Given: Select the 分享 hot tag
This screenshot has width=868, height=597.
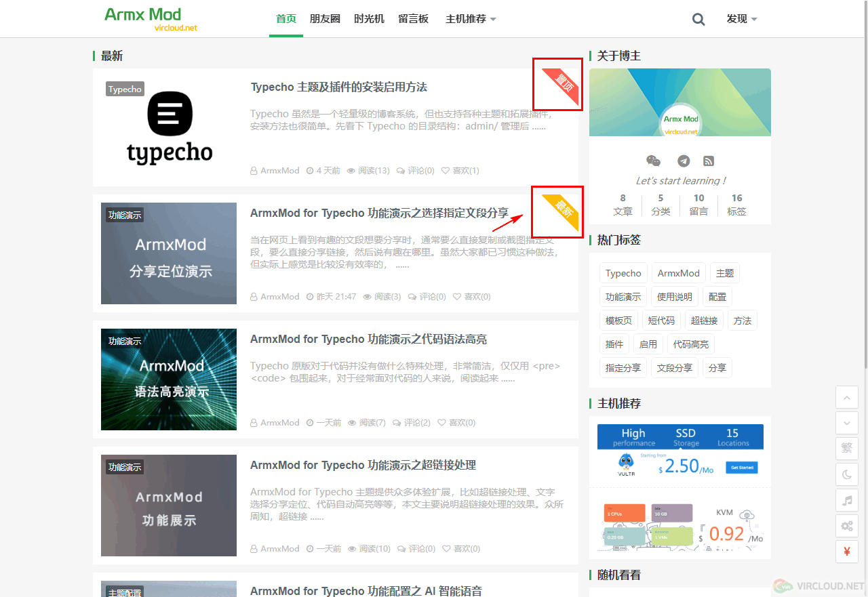Looking at the screenshot, I should 717,368.
